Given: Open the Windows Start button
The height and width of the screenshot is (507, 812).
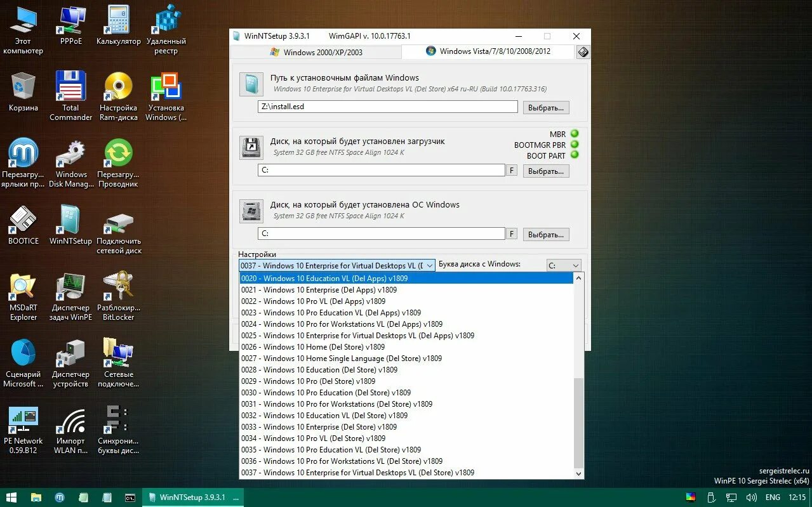Looking at the screenshot, I should pyautogui.click(x=11, y=497).
